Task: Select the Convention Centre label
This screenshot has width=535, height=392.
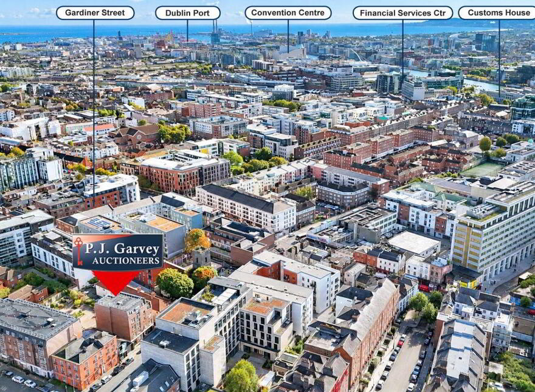Action: click(x=288, y=13)
